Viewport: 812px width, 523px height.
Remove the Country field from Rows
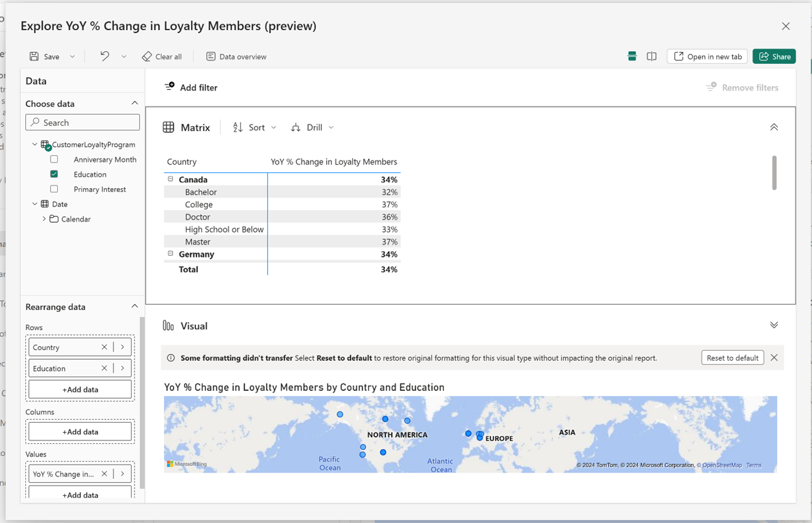[x=104, y=347]
